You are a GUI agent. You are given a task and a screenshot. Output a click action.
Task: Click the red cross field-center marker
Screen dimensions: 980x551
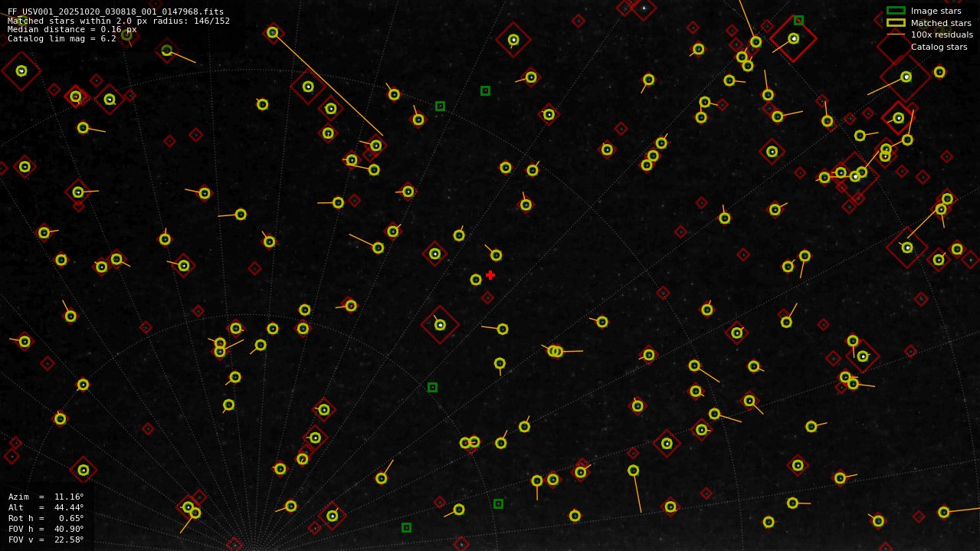point(490,275)
